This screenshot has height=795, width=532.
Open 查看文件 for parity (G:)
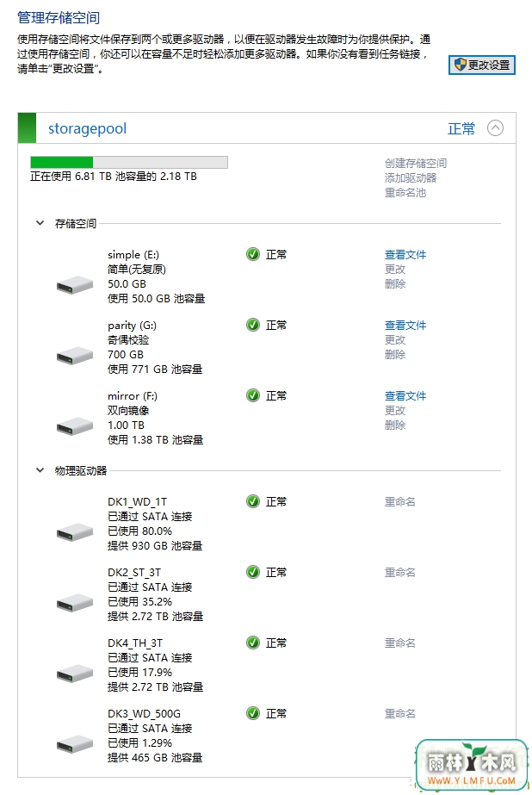tap(405, 325)
